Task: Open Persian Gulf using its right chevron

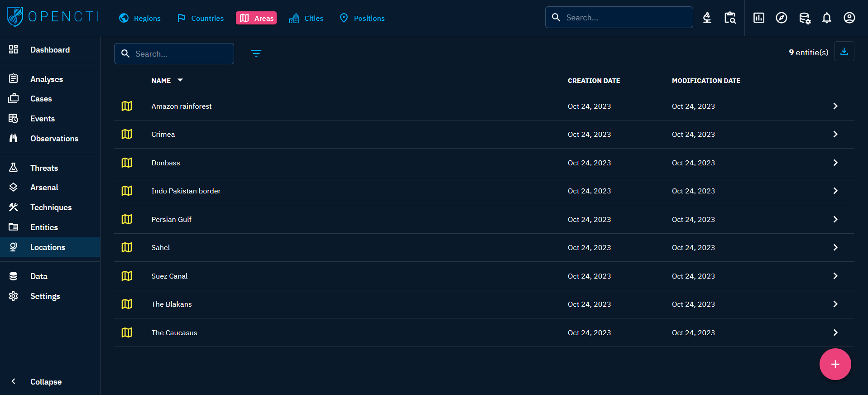Action: point(835,219)
